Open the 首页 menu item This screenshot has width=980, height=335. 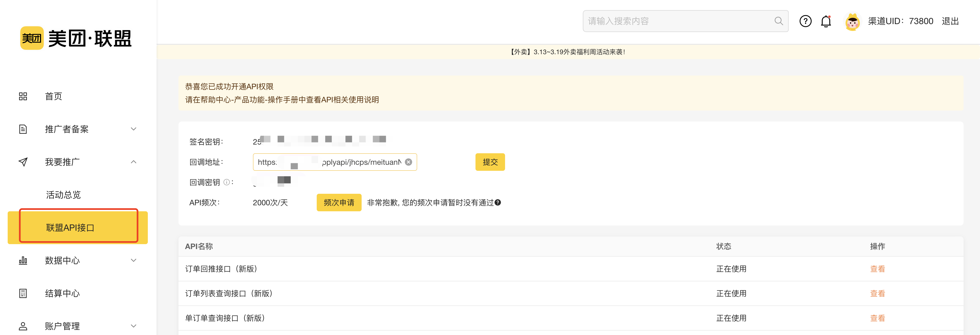(x=53, y=97)
